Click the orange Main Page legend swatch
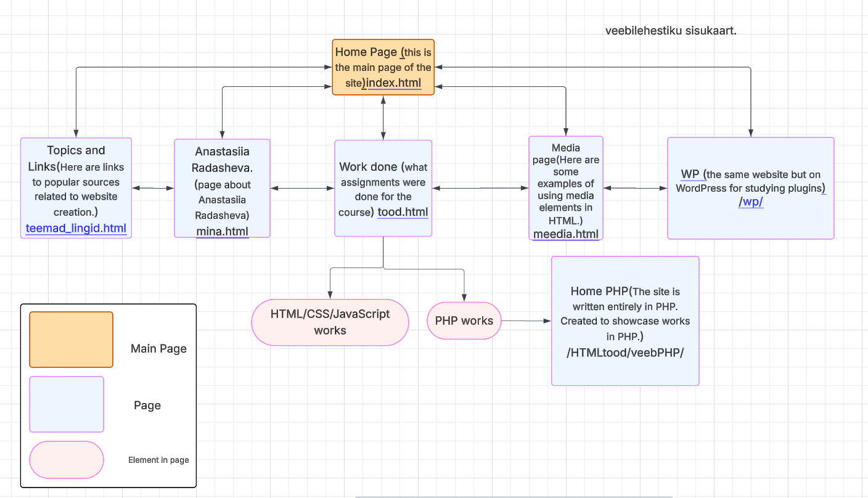This screenshot has height=498, width=868. click(71, 339)
